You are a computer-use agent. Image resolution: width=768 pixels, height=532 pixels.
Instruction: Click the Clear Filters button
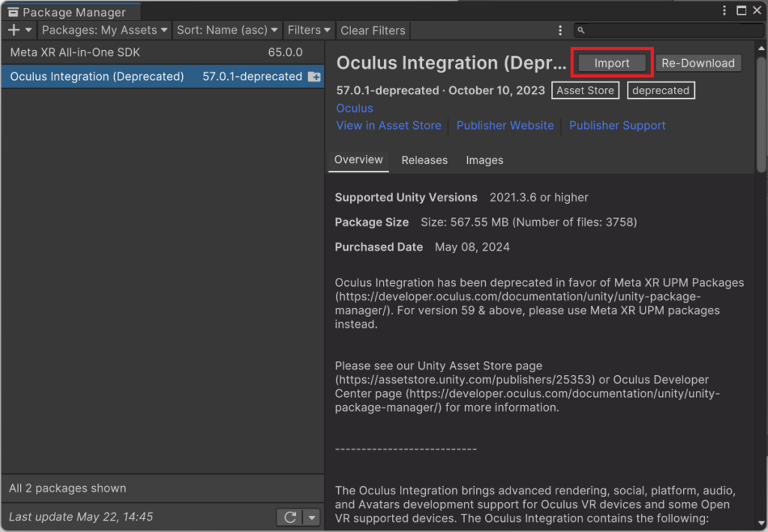point(373,31)
